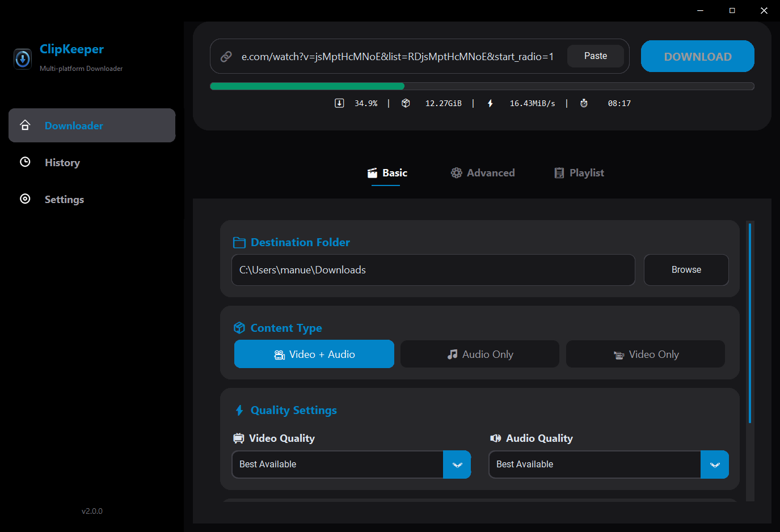The height and width of the screenshot is (532, 780).
Task: Click the remaining time stopwatch icon
Action: pos(584,103)
